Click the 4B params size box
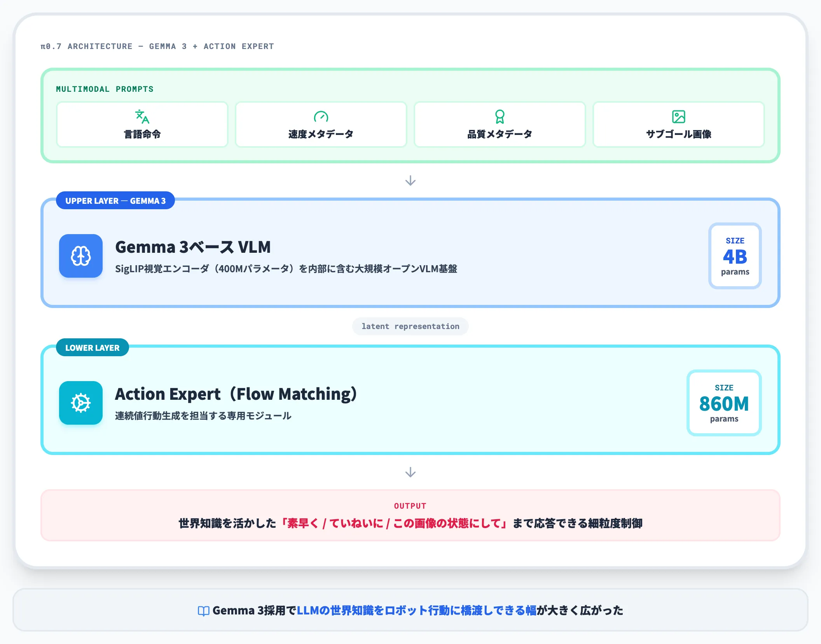 pyautogui.click(x=735, y=256)
